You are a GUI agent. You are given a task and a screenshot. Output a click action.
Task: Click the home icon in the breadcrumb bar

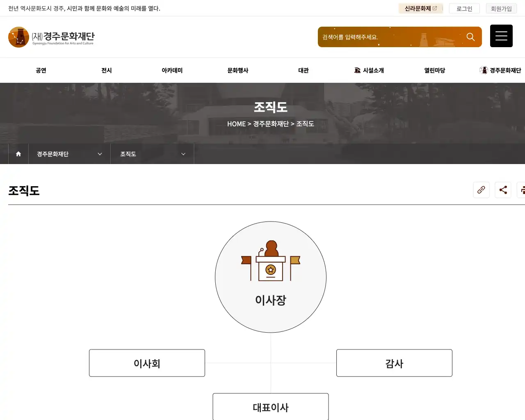18,154
